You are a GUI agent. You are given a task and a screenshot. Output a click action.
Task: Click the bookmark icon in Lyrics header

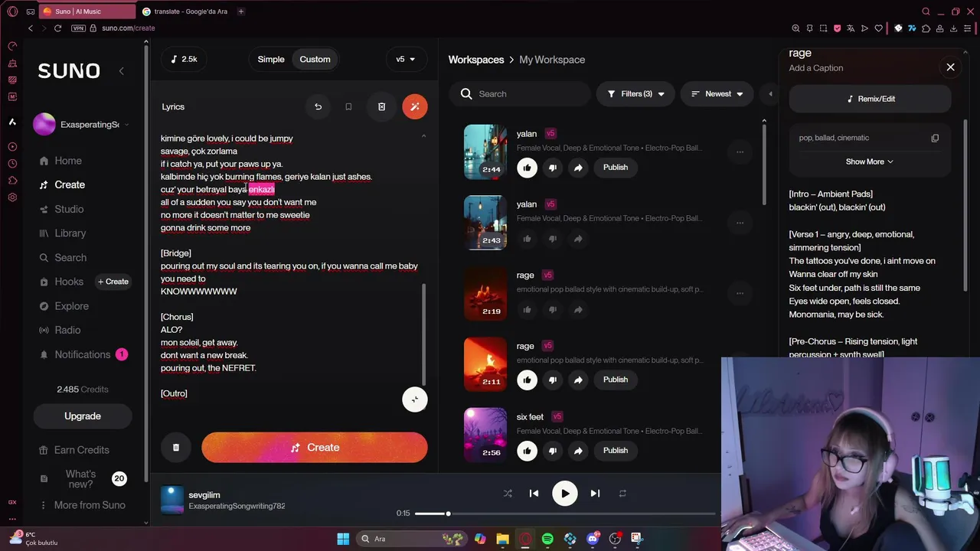(348, 106)
